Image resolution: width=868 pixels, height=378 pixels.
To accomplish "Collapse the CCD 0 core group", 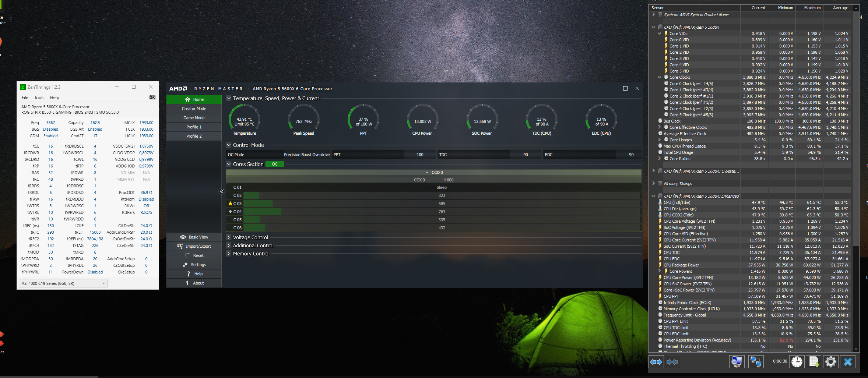I will [x=427, y=173].
